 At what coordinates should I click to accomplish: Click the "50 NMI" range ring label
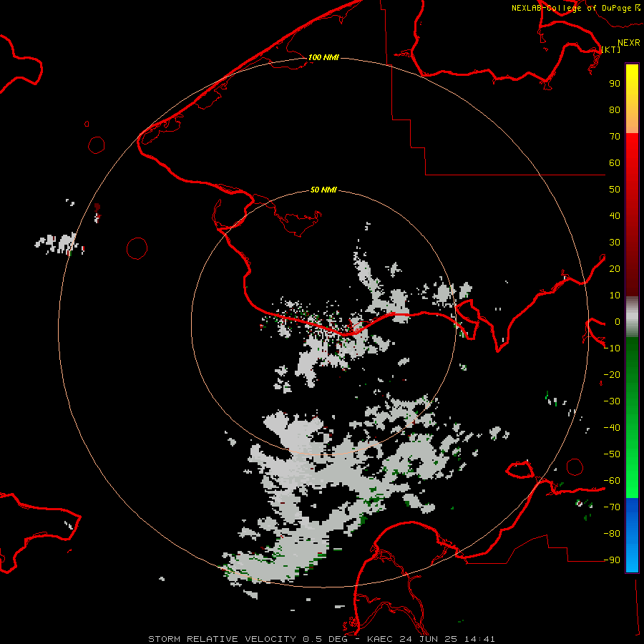323,190
